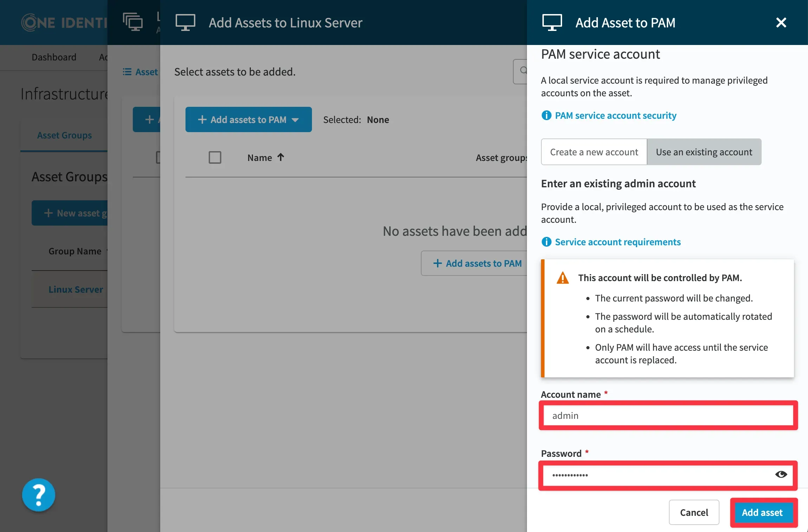The image size is (808, 532).
Task: Click the monitor icon in Add Asset to PAM header
Action: [x=552, y=22]
